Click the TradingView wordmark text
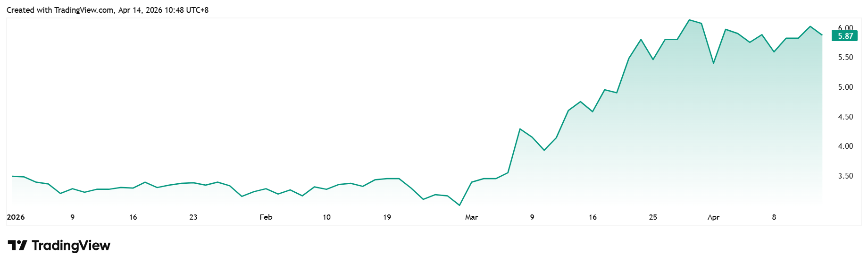868x265 pixels. pos(71,246)
